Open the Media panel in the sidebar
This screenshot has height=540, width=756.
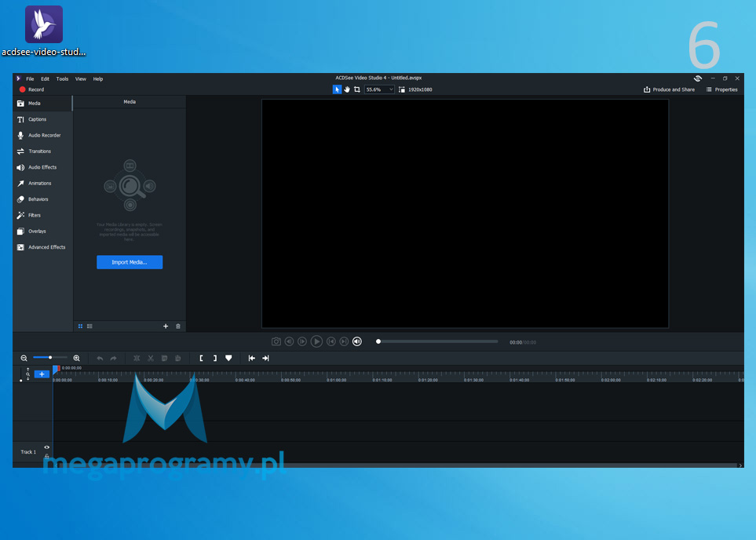coord(42,103)
